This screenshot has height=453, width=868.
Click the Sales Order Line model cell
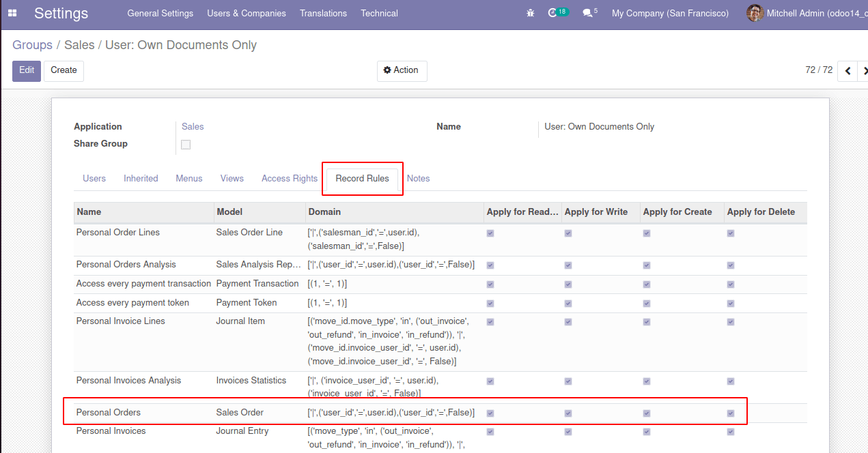coord(249,233)
